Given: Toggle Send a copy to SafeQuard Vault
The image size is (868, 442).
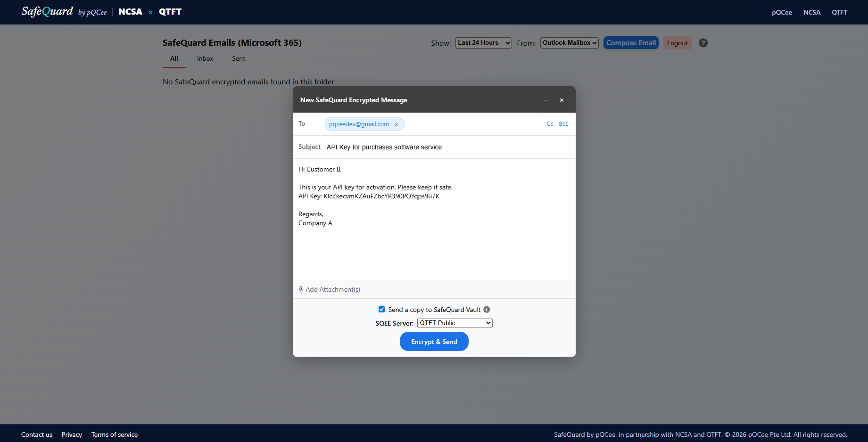Looking at the screenshot, I should [x=382, y=310].
